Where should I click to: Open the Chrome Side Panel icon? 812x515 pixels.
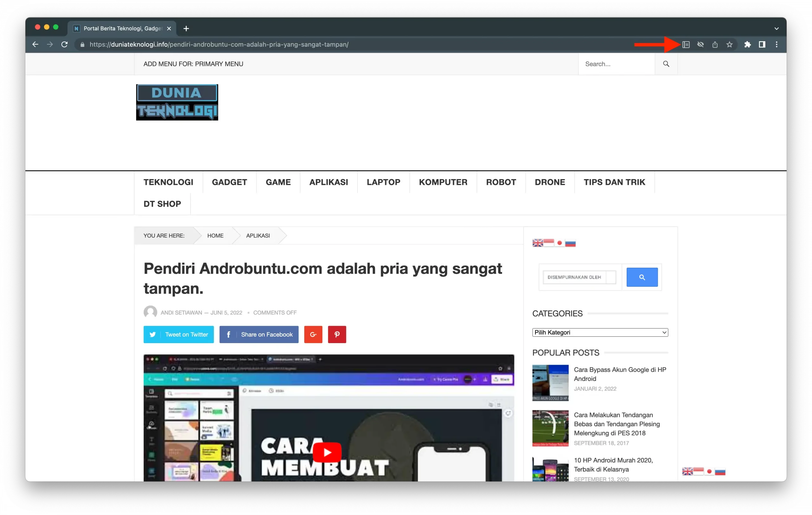(x=762, y=44)
